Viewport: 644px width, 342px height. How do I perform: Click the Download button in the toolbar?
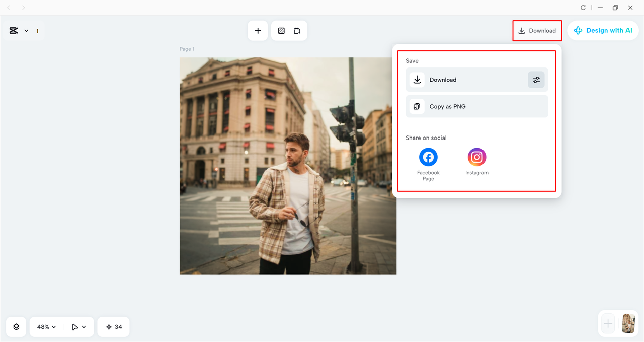point(537,30)
